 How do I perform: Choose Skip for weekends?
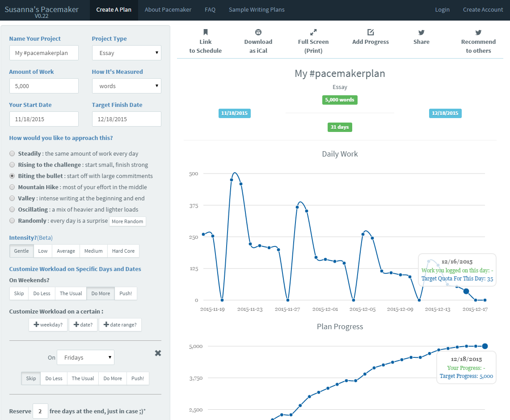click(x=19, y=293)
